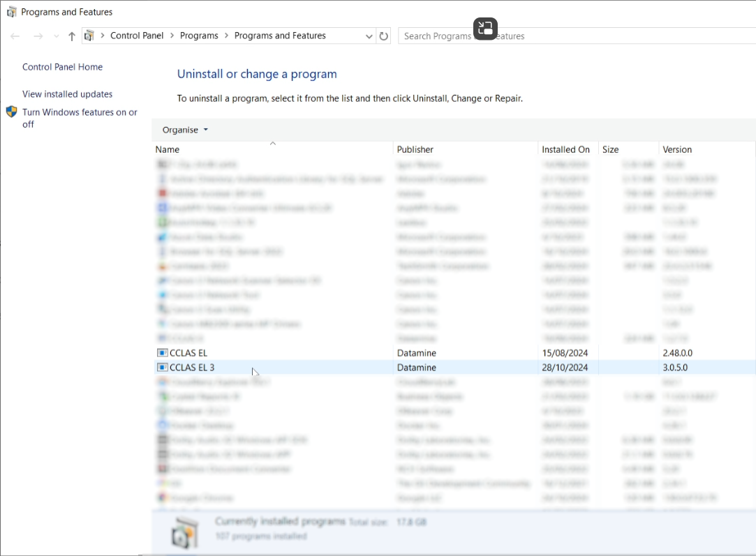The width and height of the screenshot is (756, 556).
Task: Click version 2.48.0.0 cell
Action: pos(677,353)
